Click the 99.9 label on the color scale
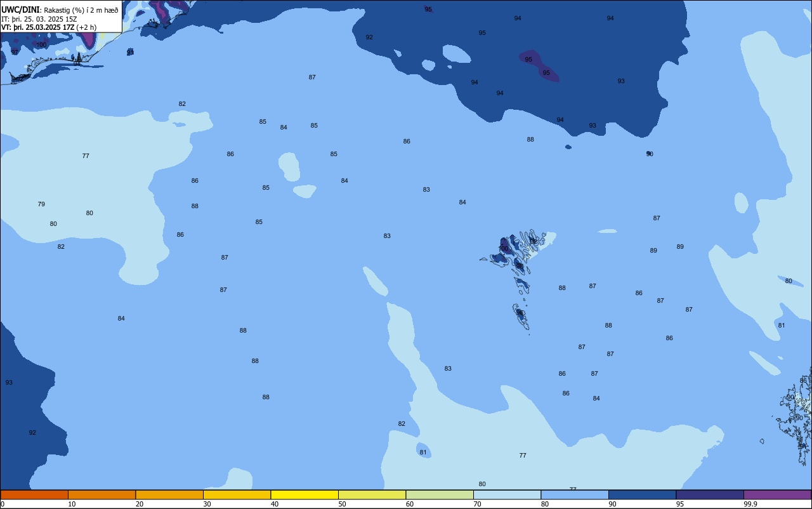 coord(750,504)
